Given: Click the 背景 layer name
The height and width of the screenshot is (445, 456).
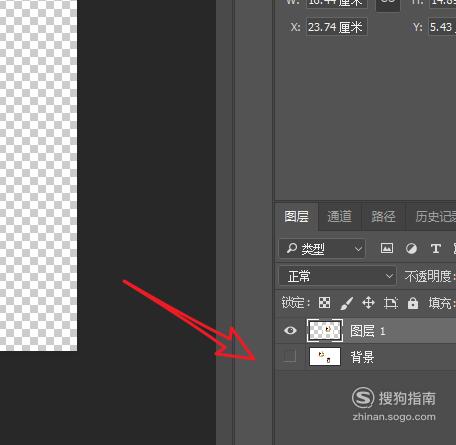Looking at the screenshot, I should [x=362, y=357].
